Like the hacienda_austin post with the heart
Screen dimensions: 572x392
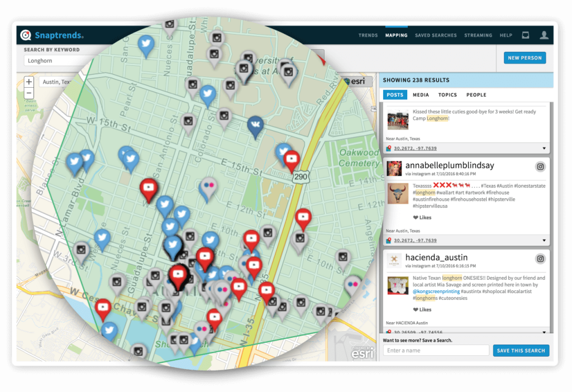click(416, 309)
